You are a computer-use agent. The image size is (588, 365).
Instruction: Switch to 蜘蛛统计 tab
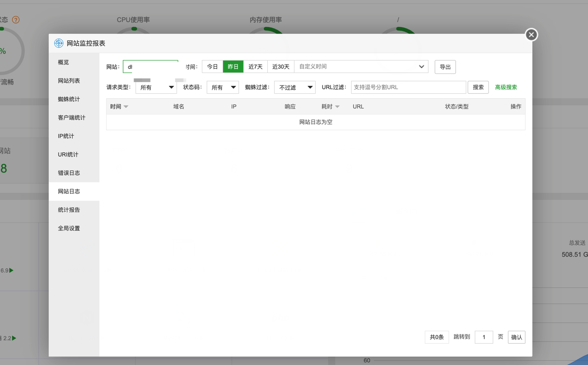[74, 99]
